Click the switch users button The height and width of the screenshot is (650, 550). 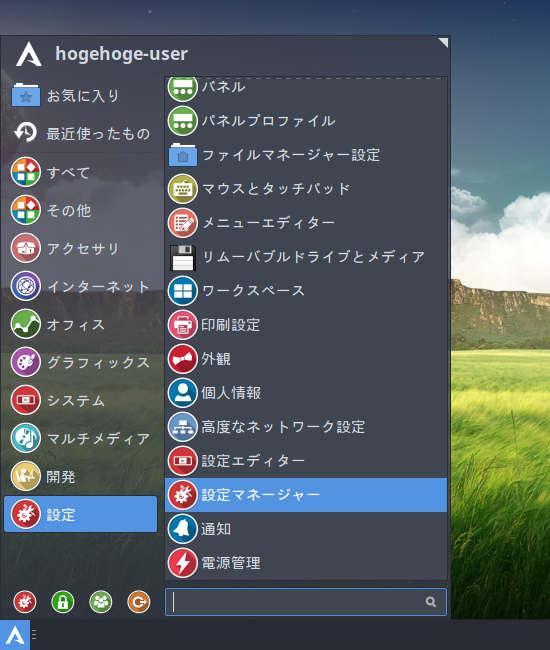(x=101, y=602)
